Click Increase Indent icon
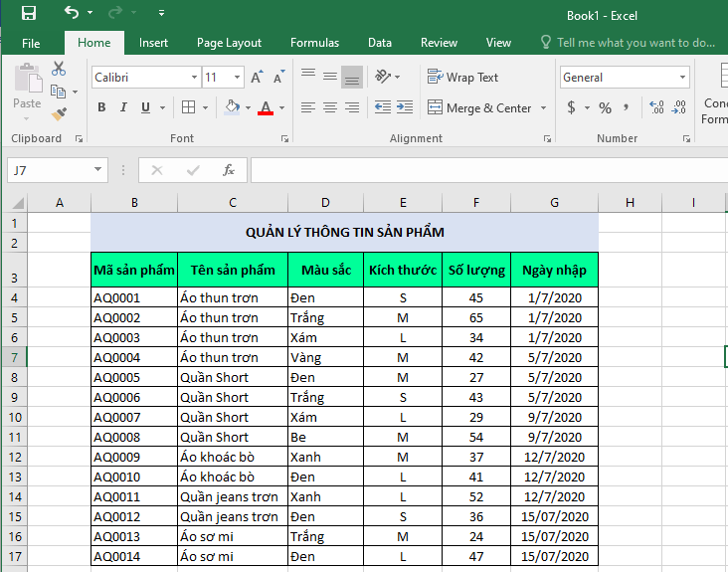 coord(405,107)
